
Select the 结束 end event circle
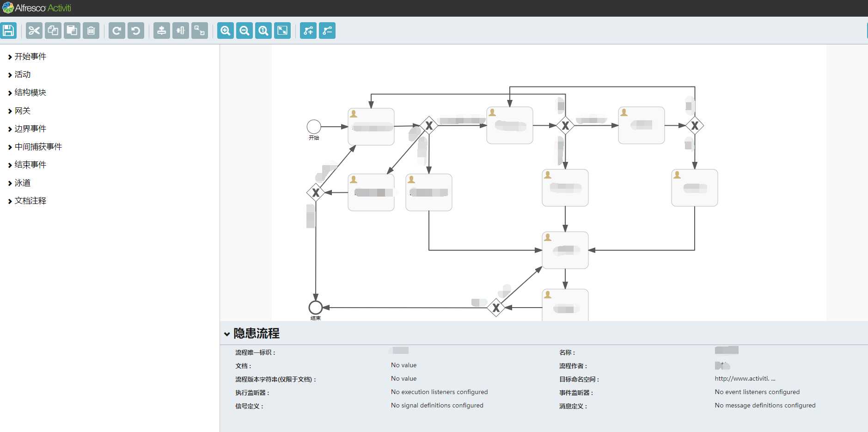click(316, 308)
